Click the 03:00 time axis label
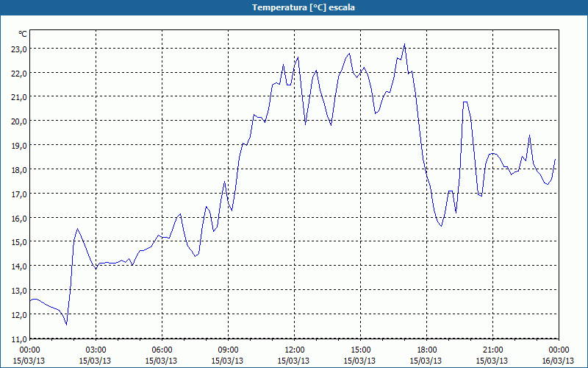This screenshot has width=588, height=368. click(96, 350)
